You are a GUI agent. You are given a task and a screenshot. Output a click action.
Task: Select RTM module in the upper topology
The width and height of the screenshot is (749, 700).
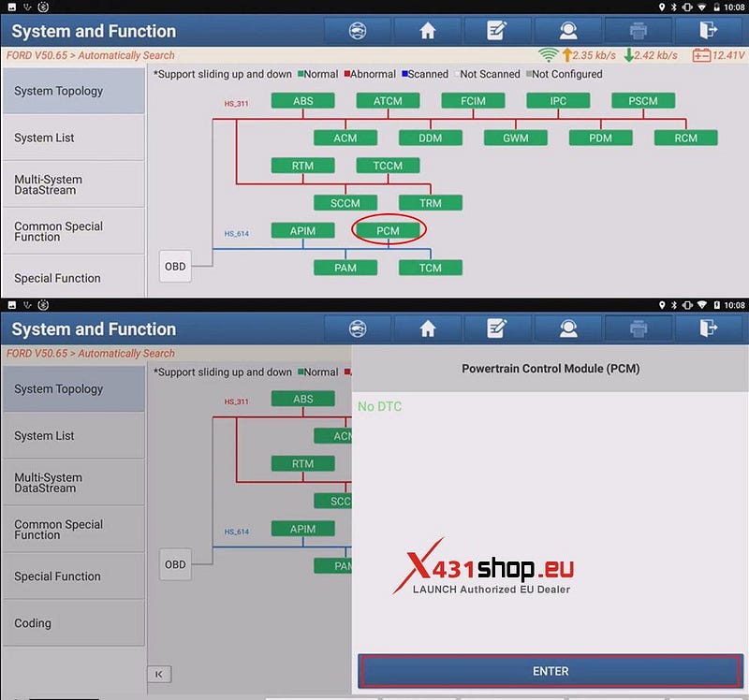click(302, 166)
